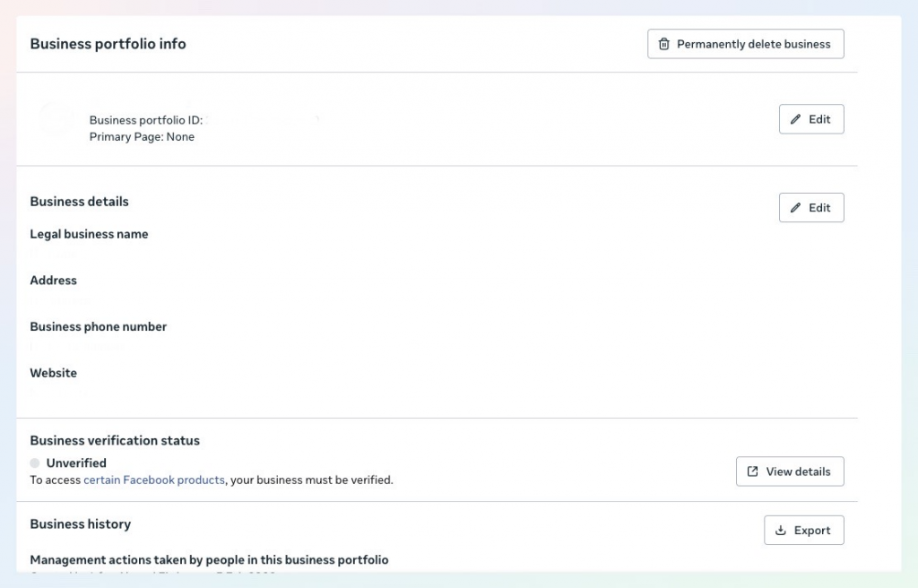Click the faded portfolio profile picture circle
Viewport: 918px width, 588px height.
(56, 120)
